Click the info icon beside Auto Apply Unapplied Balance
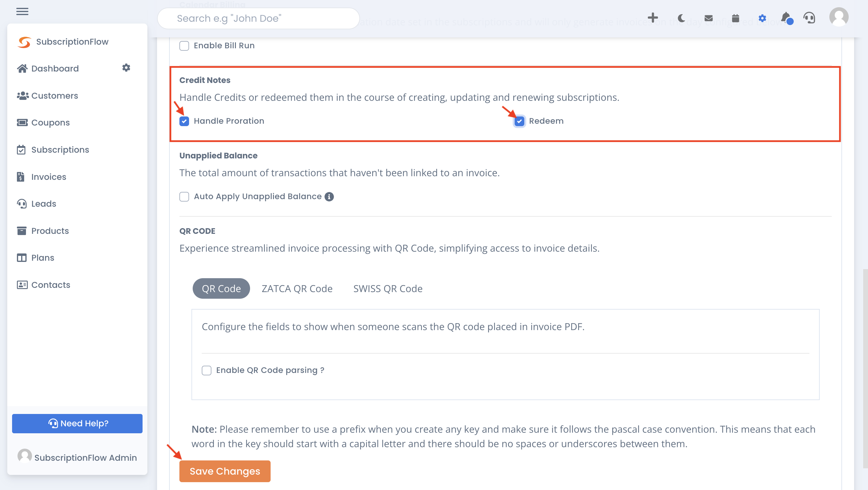 329,196
